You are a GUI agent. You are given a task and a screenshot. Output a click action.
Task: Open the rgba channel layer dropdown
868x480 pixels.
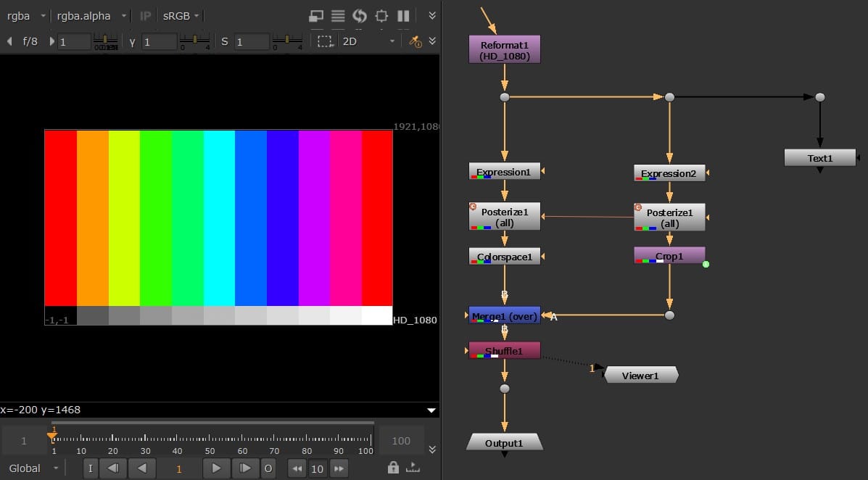pos(25,16)
